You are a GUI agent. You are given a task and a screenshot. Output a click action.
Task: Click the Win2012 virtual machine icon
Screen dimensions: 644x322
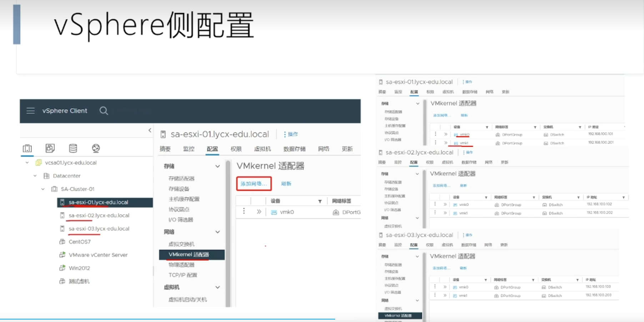62,268
